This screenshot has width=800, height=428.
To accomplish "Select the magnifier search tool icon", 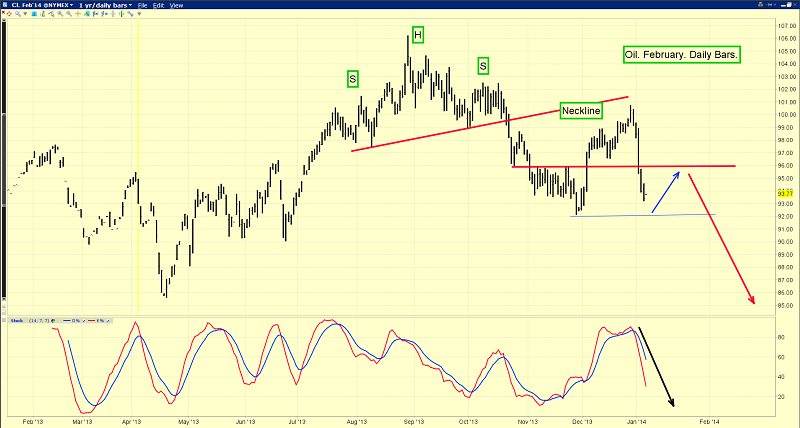I will click(18, 14).
